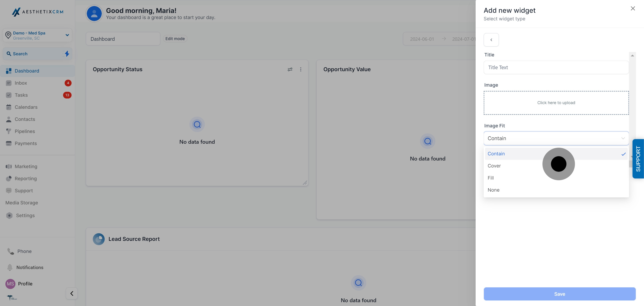Click the Inbox badge showing 4

click(68, 83)
